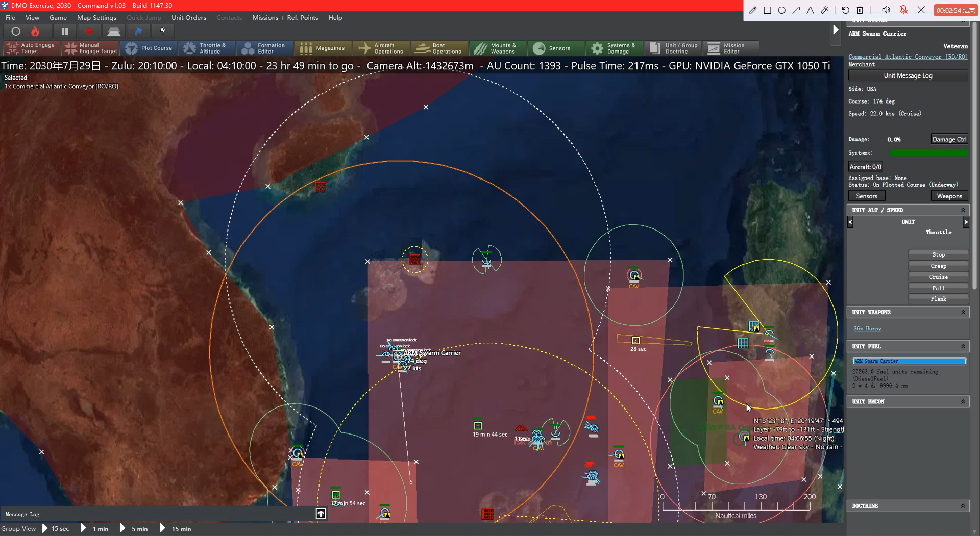Mute the microphone in the recording toolbar
Image resolution: width=980 pixels, height=536 pixels.
tap(903, 10)
